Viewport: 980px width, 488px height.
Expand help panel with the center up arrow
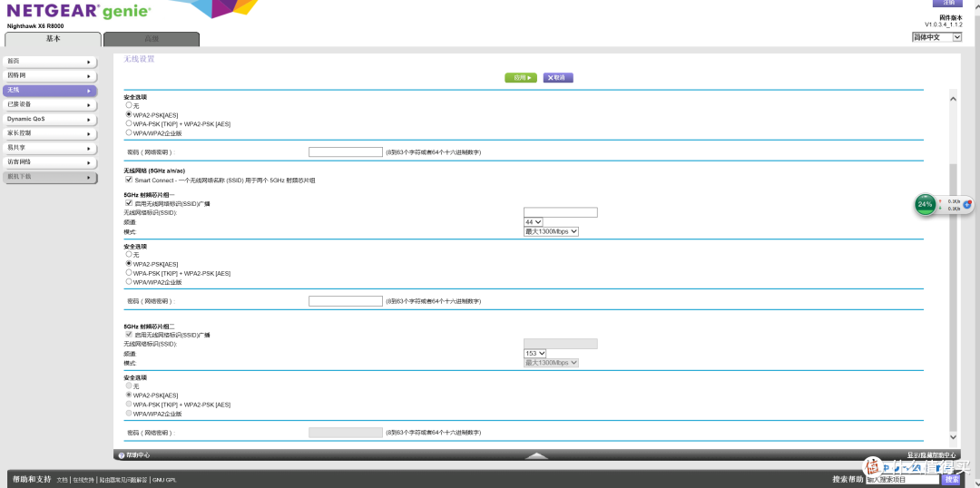pyautogui.click(x=536, y=455)
